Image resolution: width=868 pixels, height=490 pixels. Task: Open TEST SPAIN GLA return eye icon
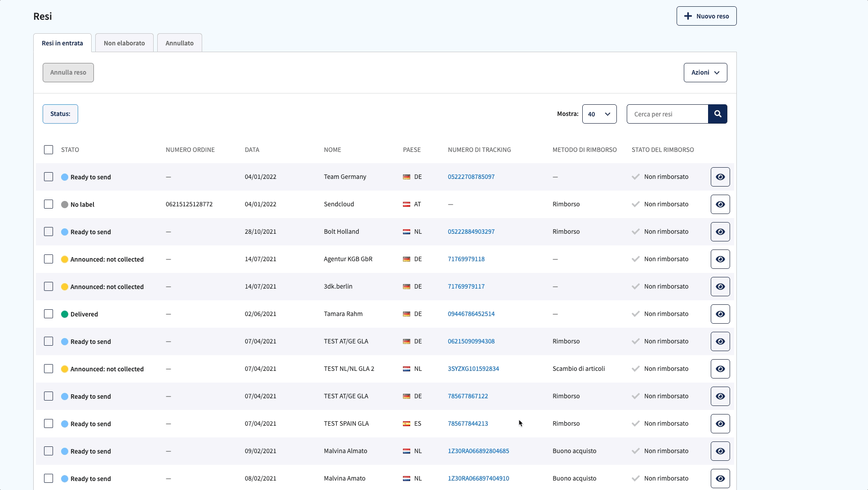(x=720, y=423)
